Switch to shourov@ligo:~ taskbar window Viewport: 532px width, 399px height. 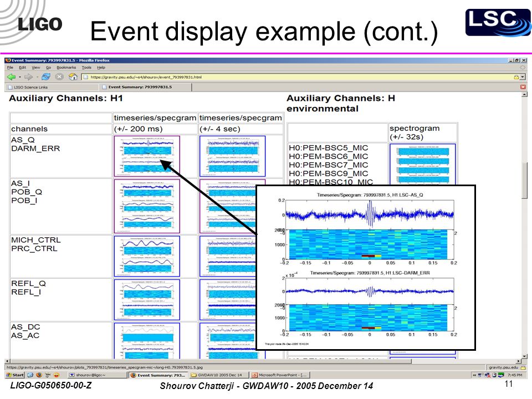96,375
